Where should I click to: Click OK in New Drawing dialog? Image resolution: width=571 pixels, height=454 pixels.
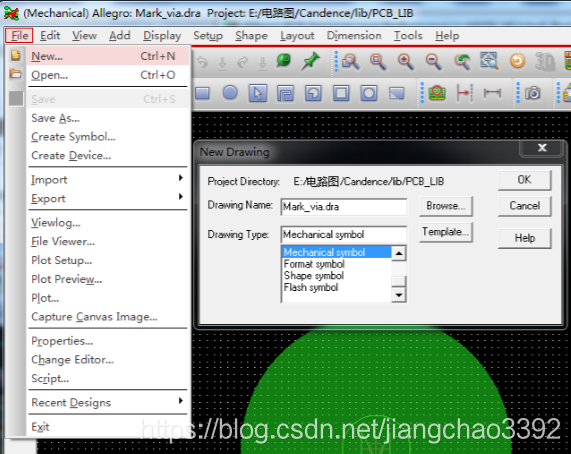(524, 180)
